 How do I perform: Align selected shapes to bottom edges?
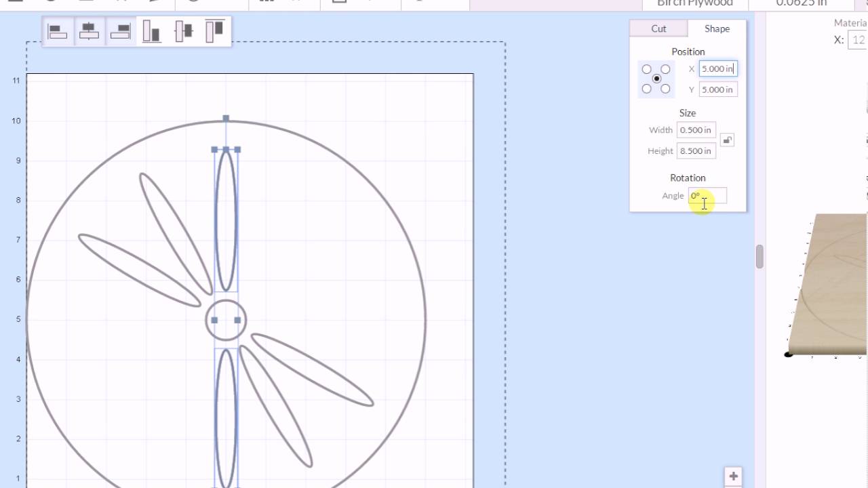[x=152, y=32]
